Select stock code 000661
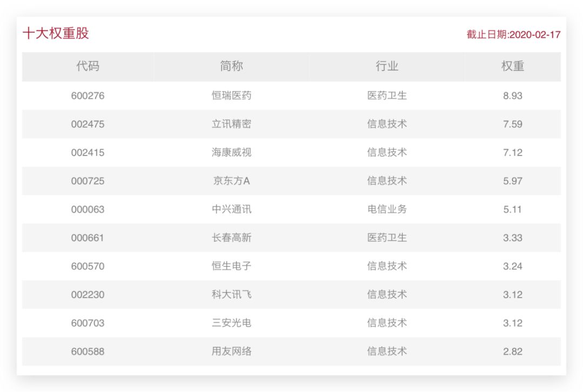 88,238
